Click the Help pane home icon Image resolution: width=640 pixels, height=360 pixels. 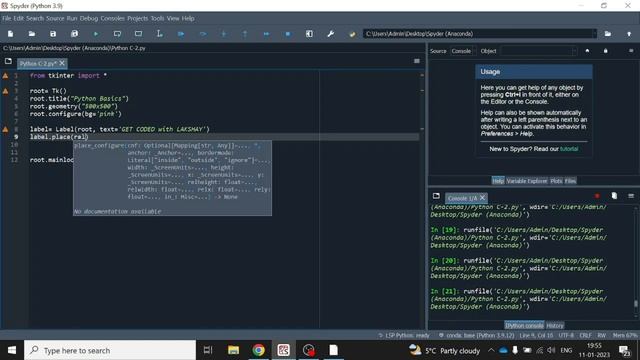pos(587,51)
